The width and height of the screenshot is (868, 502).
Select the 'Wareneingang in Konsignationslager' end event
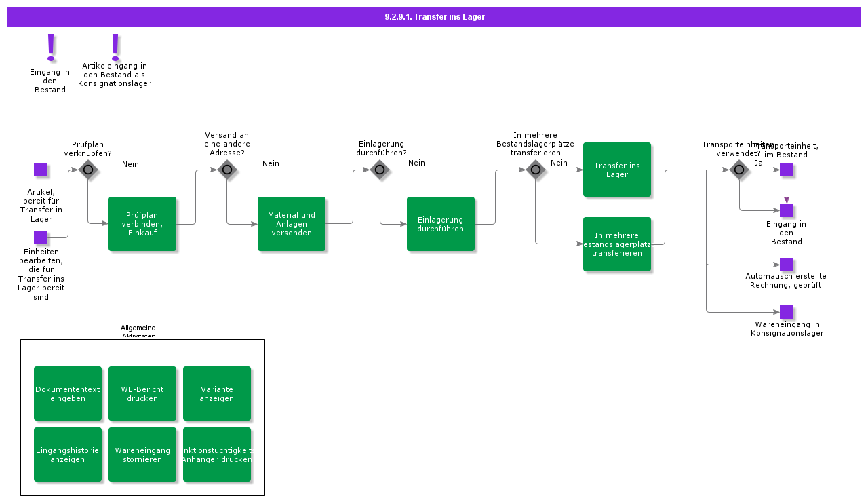787,312
